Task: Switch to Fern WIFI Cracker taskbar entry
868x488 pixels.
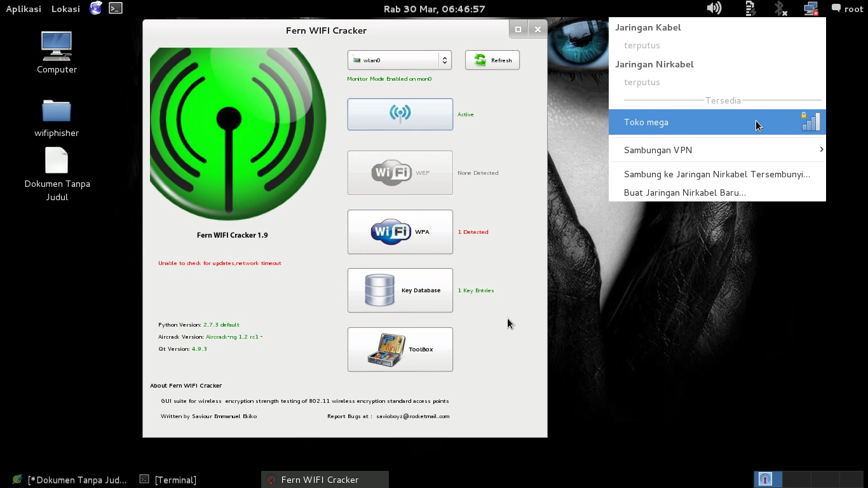Action: coord(325,480)
